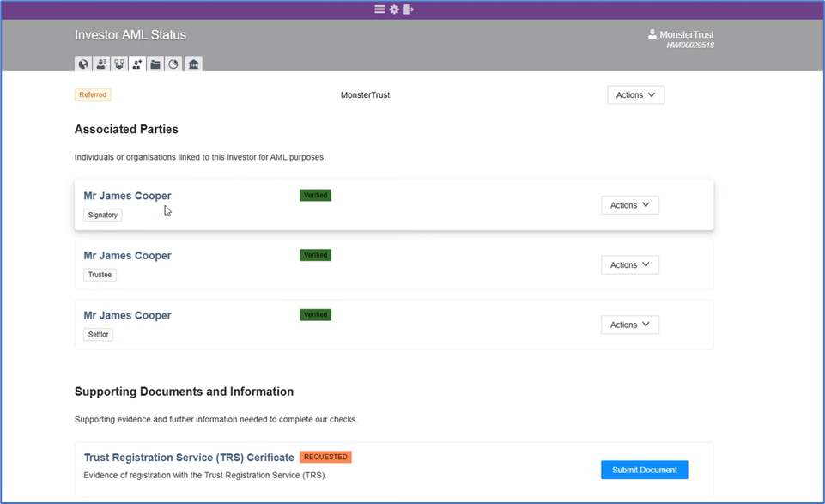Click the Signatory role tag
Viewport: 825px width, 504px height.
coord(103,215)
